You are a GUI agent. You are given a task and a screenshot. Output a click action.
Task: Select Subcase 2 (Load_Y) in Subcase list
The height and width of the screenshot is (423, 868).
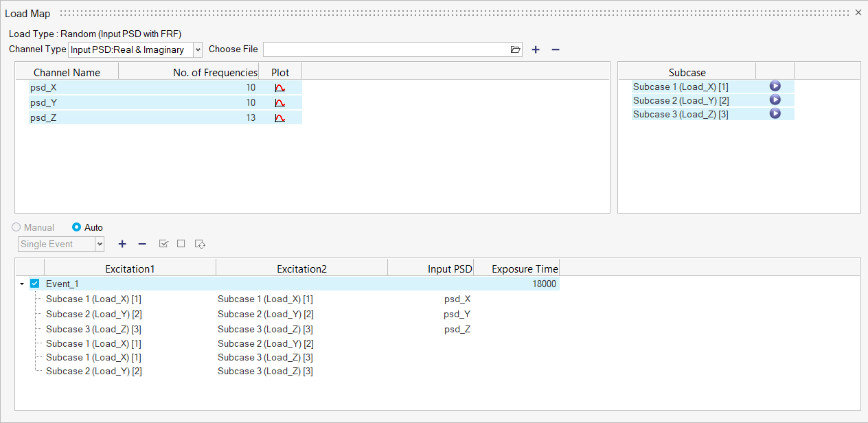click(681, 100)
